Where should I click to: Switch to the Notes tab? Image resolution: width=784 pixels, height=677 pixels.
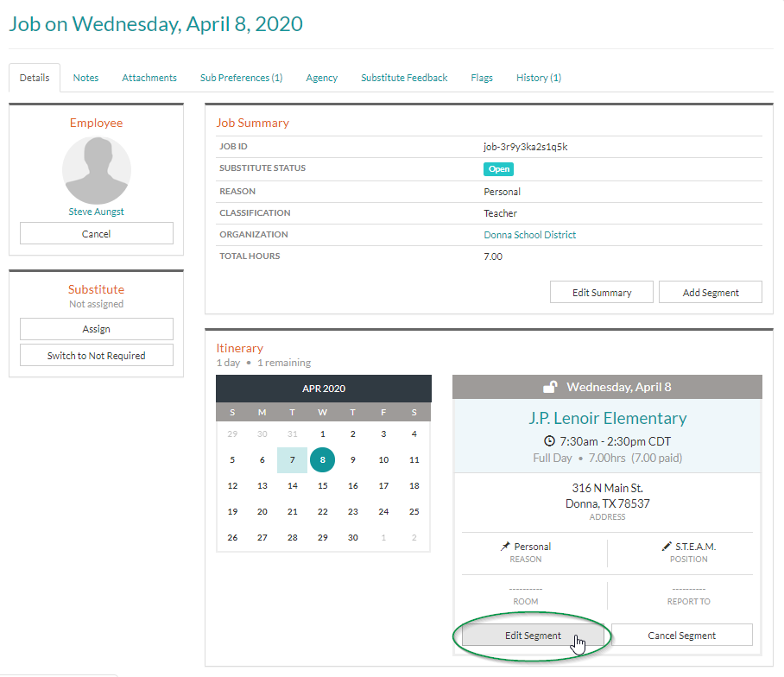85,78
